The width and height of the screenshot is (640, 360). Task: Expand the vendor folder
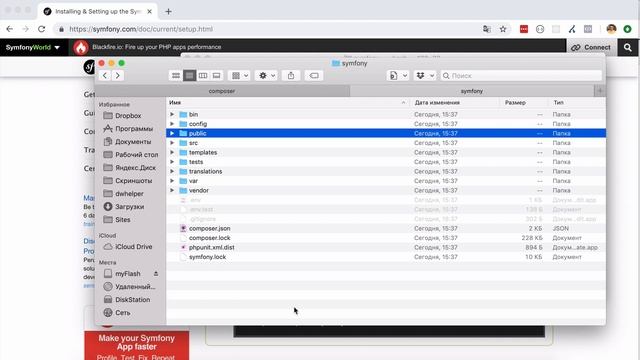coord(172,190)
